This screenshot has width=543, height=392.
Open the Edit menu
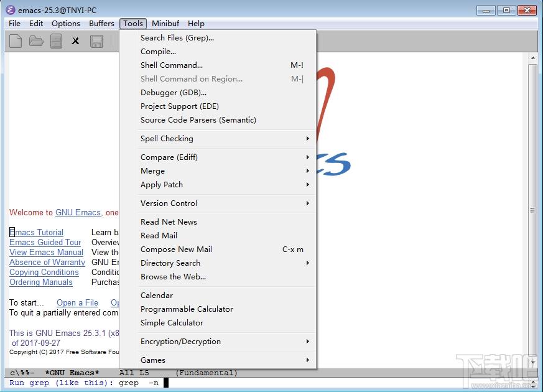click(36, 24)
